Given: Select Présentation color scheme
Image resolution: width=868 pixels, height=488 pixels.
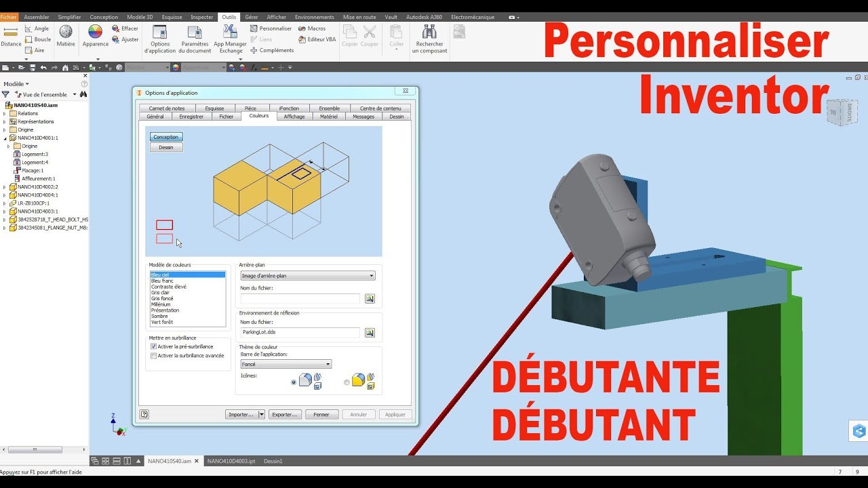Looking at the screenshot, I should pos(165,310).
